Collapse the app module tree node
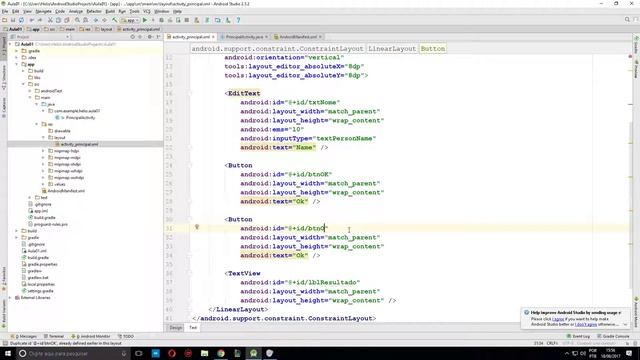Viewport: 640px width, 360px height. pyautogui.click(x=17, y=64)
